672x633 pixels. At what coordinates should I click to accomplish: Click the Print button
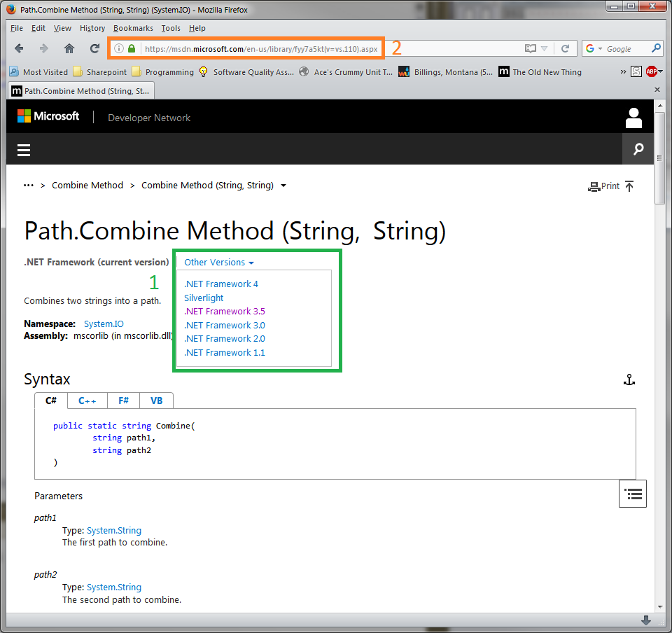604,186
